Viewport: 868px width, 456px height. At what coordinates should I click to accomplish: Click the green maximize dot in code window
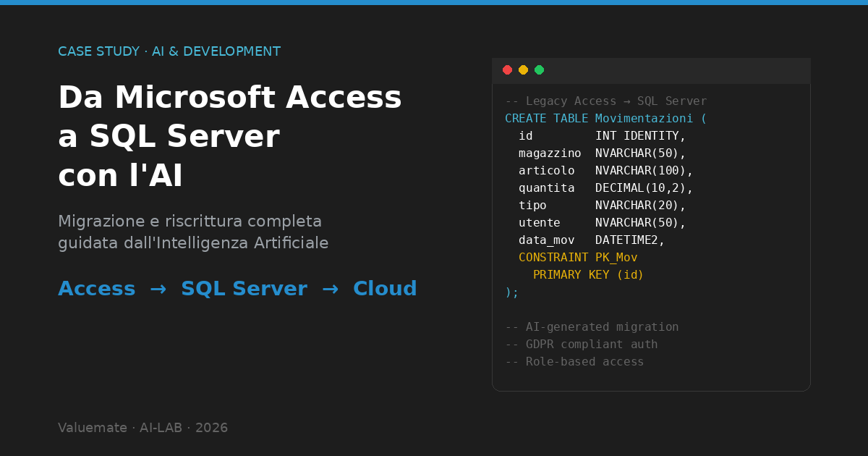point(539,69)
